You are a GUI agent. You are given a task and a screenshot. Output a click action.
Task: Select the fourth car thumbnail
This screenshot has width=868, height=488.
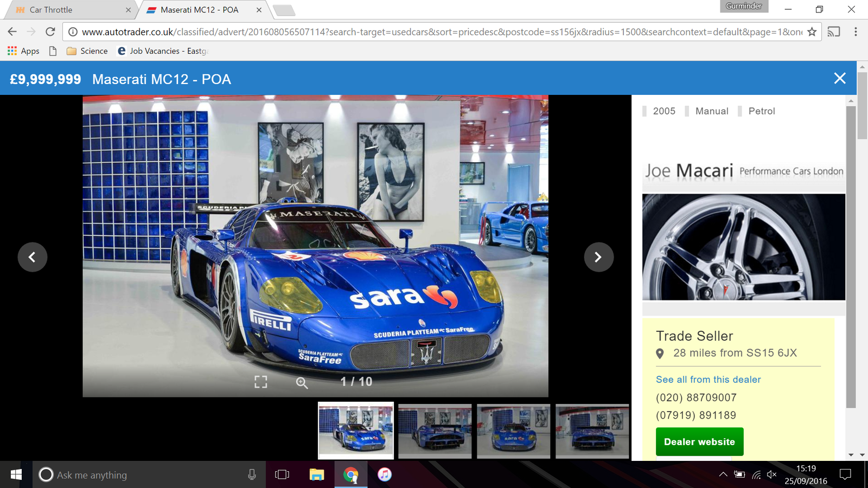point(592,431)
